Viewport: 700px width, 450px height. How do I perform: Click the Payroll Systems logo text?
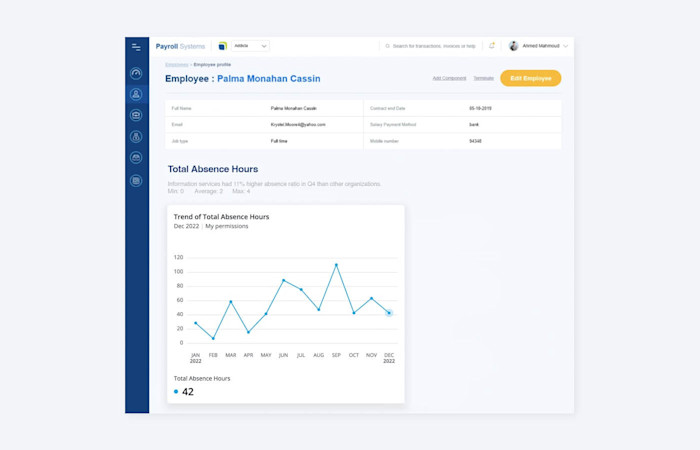(x=180, y=46)
